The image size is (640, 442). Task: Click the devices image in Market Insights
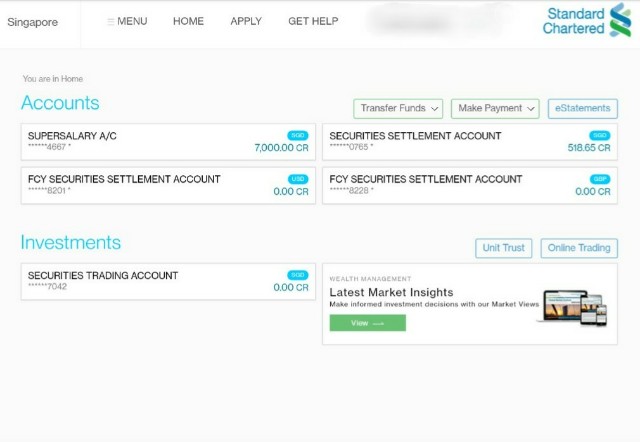tap(574, 307)
